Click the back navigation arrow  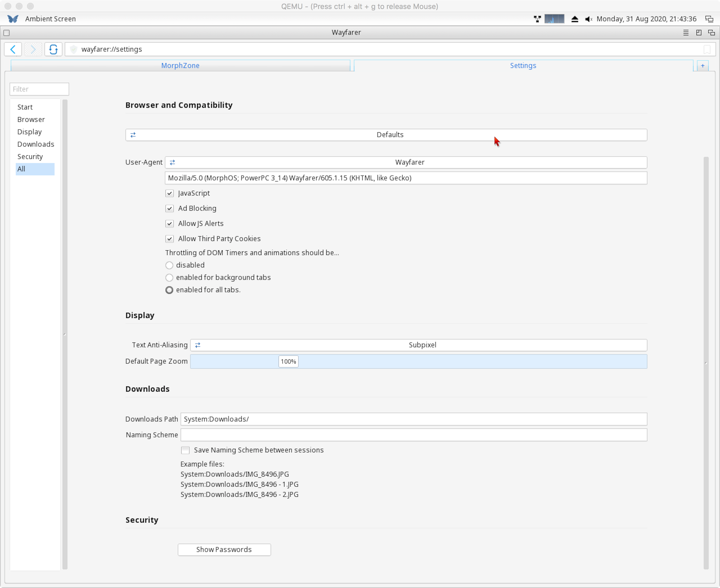pos(13,49)
